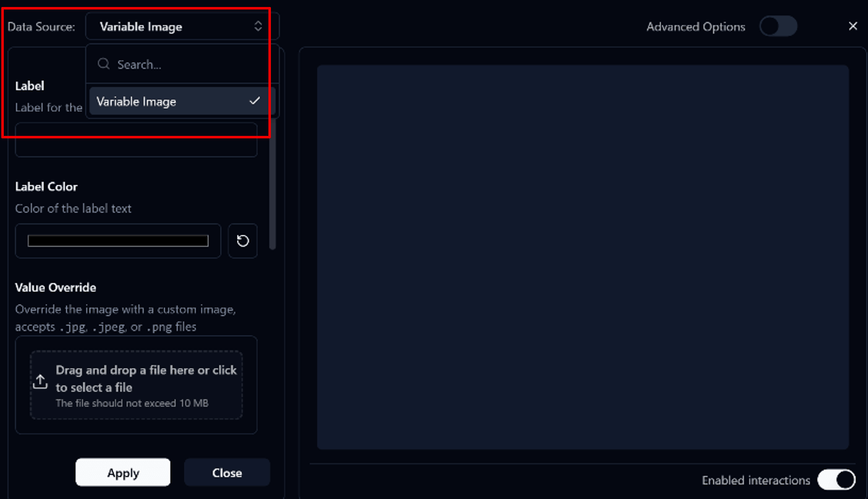868x499 pixels.
Task: Click the search magnifier icon
Action: coord(103,64)
